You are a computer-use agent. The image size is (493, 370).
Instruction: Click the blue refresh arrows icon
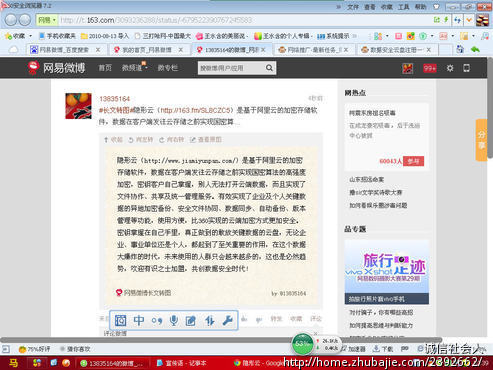click(x=458, y=20)
